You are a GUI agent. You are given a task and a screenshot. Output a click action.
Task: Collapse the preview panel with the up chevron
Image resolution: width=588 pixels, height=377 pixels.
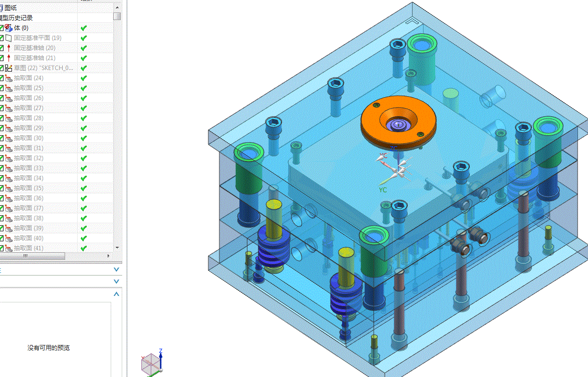pos(116,294)
